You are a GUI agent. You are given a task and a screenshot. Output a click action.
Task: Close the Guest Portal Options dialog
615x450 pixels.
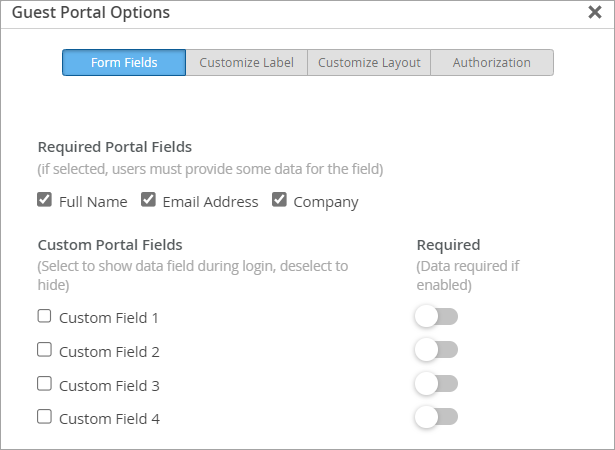tap(594, 13)
